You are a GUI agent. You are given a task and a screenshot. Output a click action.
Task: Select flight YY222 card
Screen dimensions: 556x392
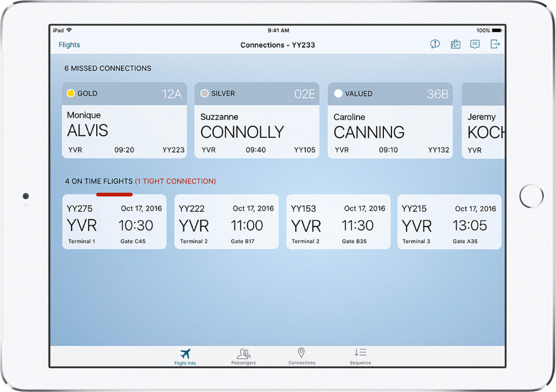click(226, 222)
